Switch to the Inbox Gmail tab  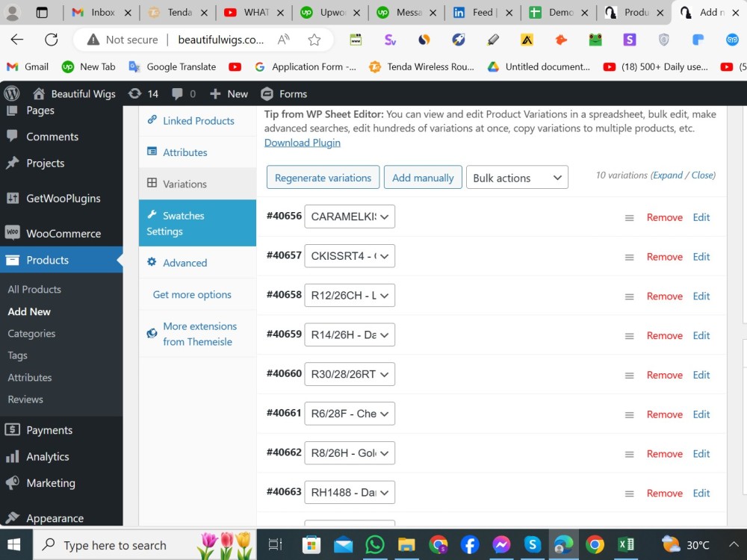pyautogui.click(x=102, y=13)
